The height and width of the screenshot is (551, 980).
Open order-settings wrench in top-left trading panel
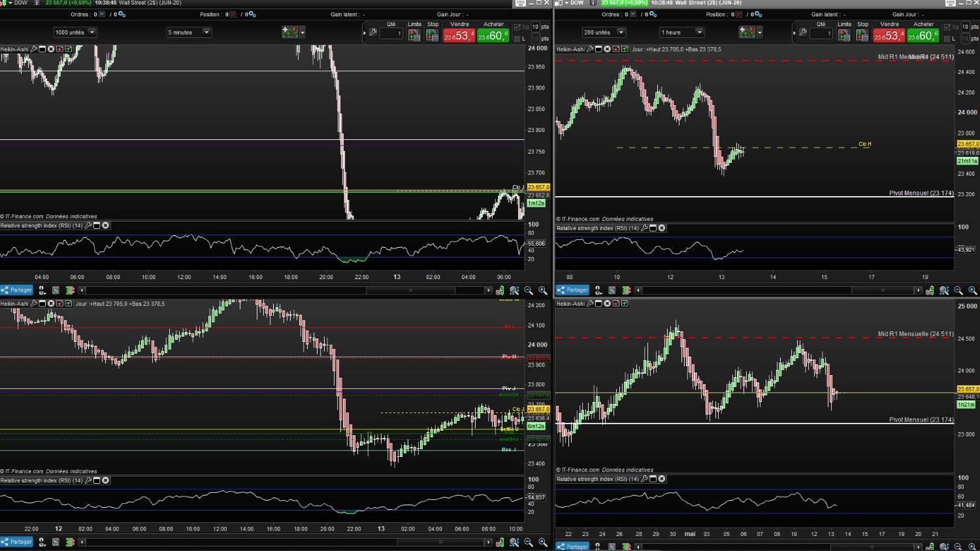tap(373, 31)
